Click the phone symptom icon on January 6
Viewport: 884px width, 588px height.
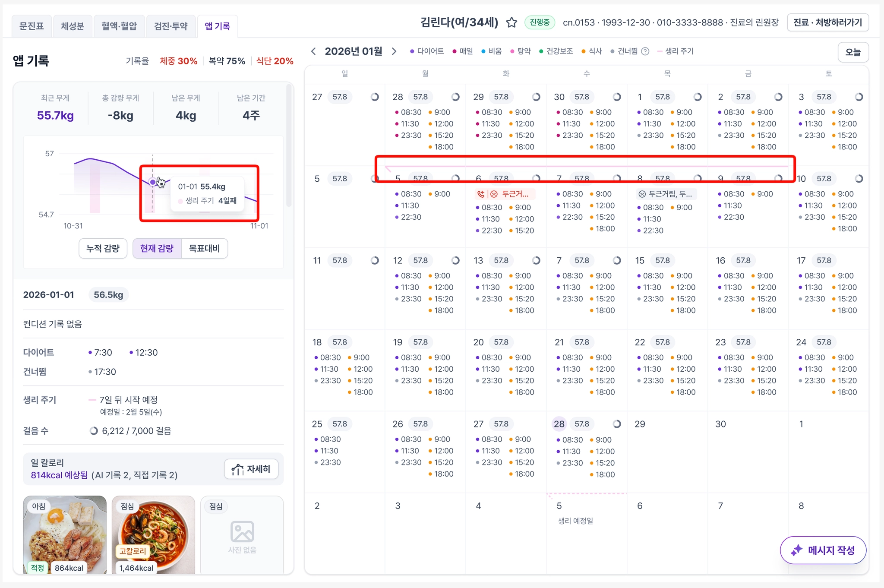(x=480, y=194)
